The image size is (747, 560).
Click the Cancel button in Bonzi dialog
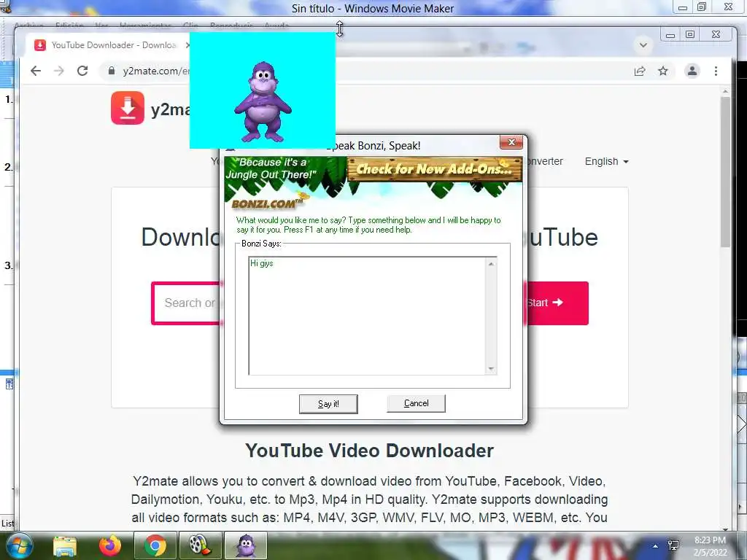pos(416,403)
